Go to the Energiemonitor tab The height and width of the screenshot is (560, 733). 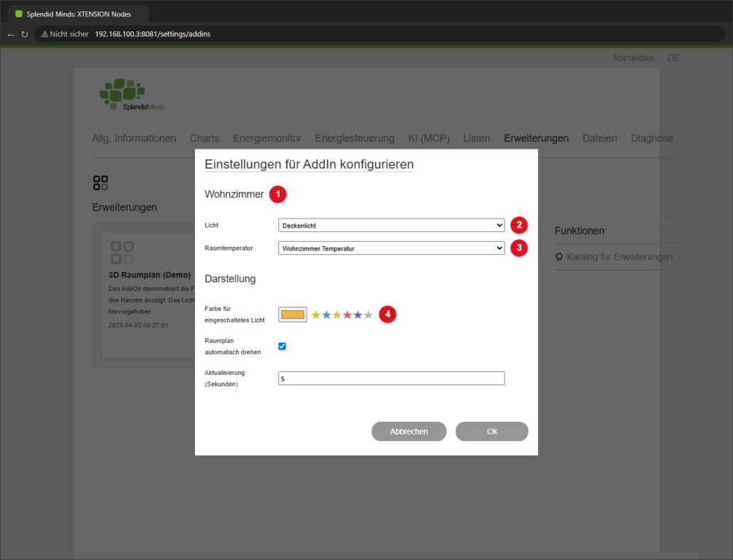coord(267,138)
